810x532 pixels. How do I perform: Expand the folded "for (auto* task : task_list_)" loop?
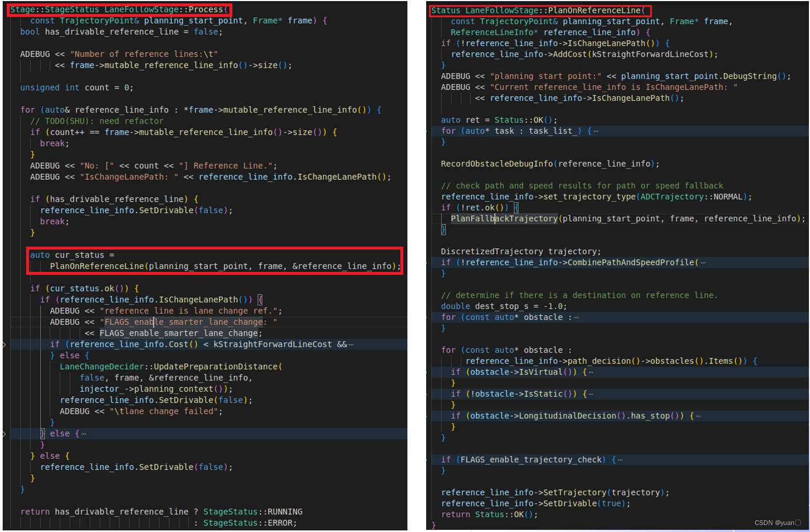pyautogui.click(x=594, y=131)
